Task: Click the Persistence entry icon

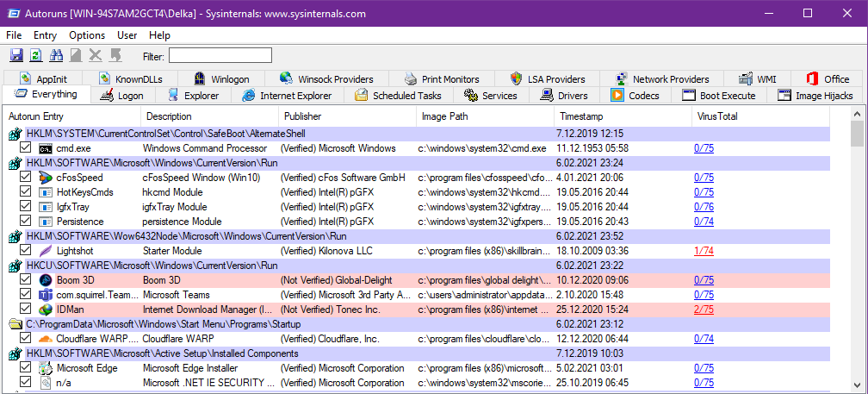Action: [x=45, y=222]
